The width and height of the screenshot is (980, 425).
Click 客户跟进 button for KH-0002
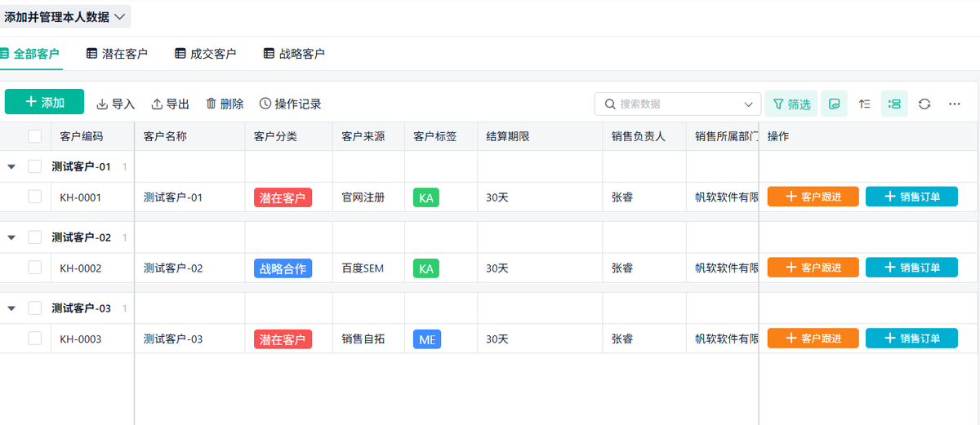(813, 268)
